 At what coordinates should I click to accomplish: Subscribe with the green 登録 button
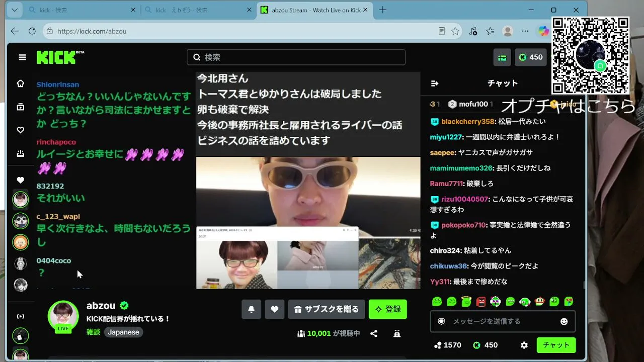pos(388,309)
